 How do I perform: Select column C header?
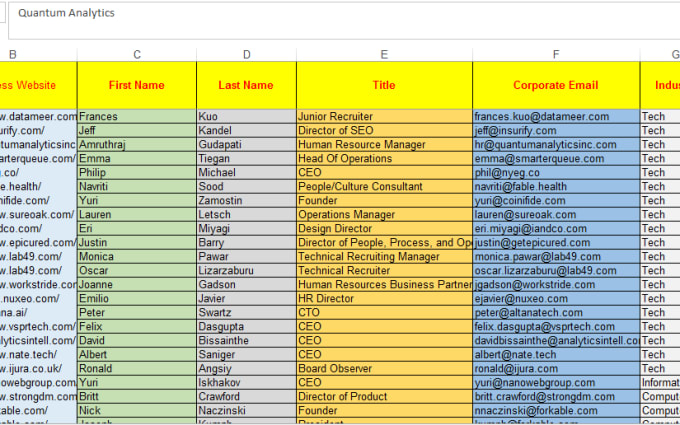coord(137,55)
